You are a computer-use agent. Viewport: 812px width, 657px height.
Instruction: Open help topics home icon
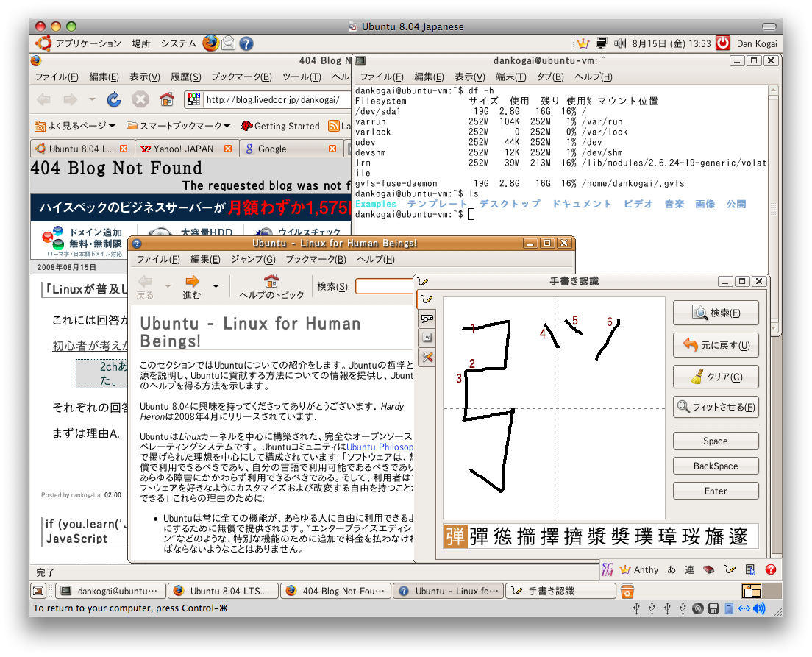pyautogui.click(x=271, y=288)
